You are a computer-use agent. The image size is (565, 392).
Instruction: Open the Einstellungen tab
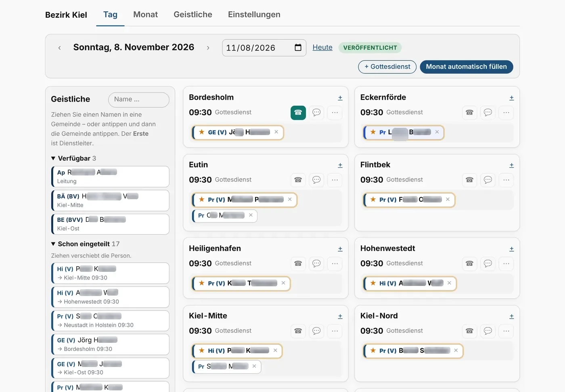(x=254, y=15)
